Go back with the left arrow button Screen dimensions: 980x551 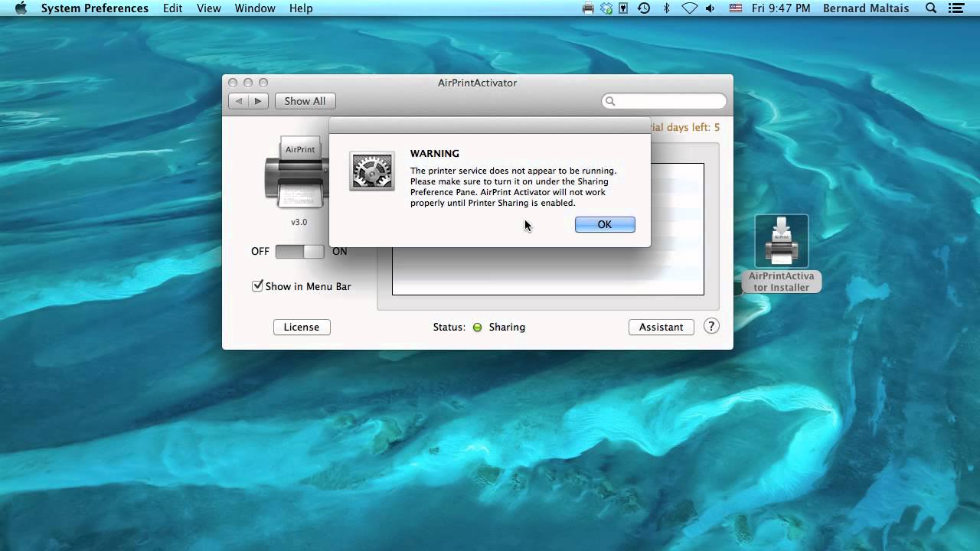[x=239, y=101]
